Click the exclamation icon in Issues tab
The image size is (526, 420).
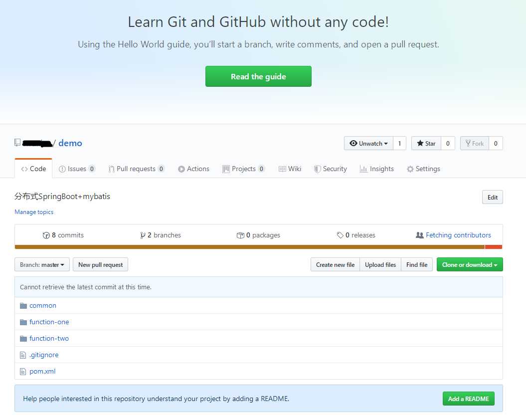pos(62,169)
